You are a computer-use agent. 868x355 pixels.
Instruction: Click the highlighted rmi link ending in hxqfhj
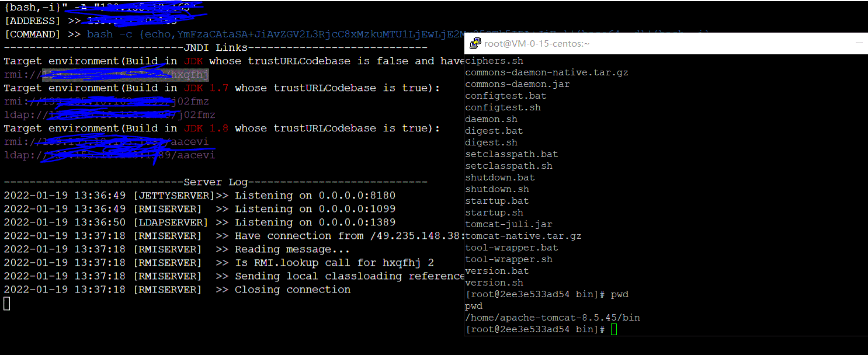click(106, 75)
